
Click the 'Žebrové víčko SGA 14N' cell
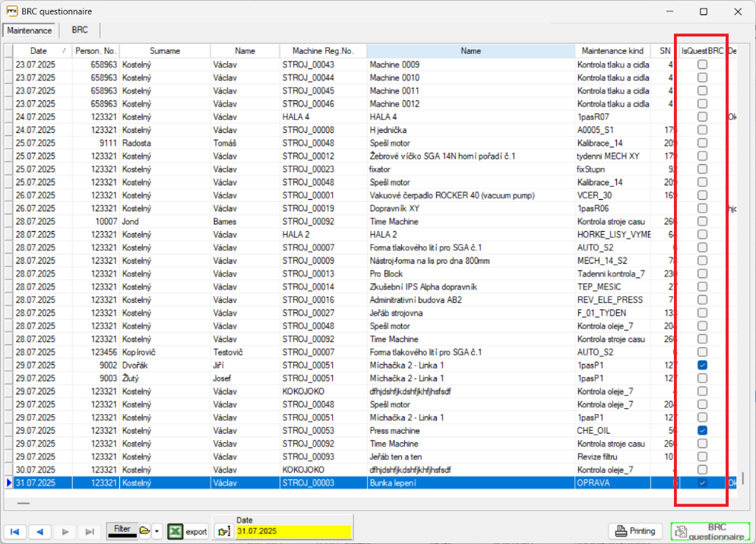(x=470, y=156)
